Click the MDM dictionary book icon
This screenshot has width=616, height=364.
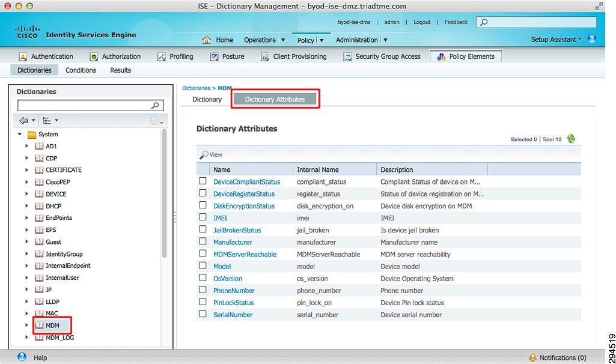pos(39,326)
